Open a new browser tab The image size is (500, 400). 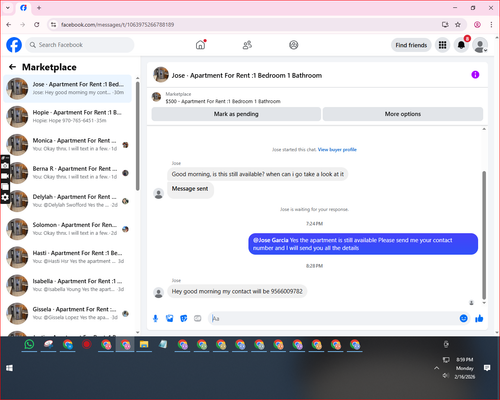(39, 8)
